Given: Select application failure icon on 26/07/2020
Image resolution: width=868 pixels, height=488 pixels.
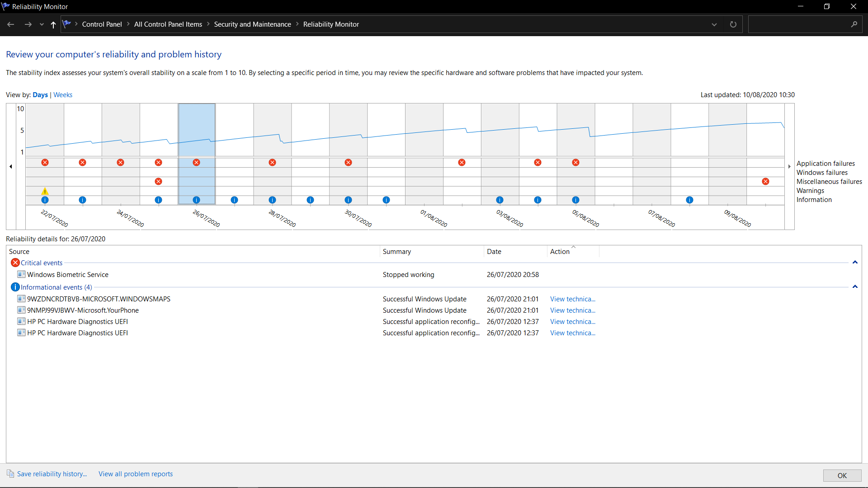Looking at the screenshot, I should tap(196, 162).
